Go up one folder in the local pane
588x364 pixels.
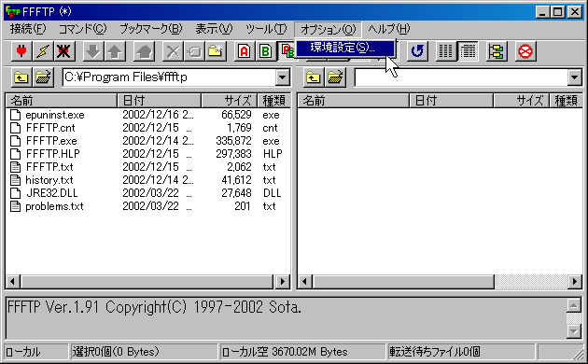point(21,77)
